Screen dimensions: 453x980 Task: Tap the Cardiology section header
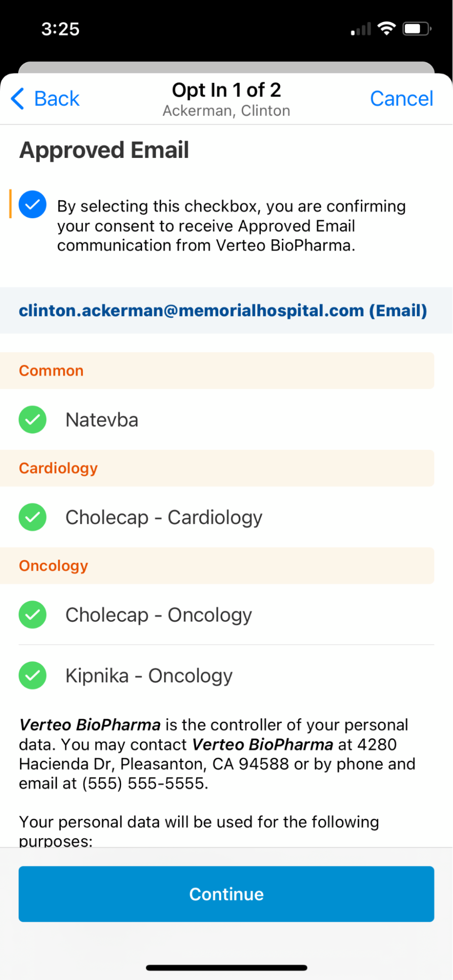[58, 468]
